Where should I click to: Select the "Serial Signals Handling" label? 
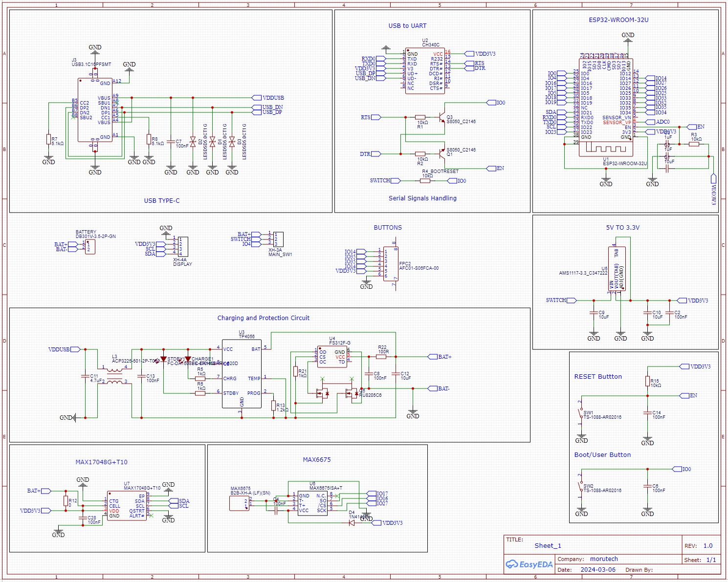point(422,198)
